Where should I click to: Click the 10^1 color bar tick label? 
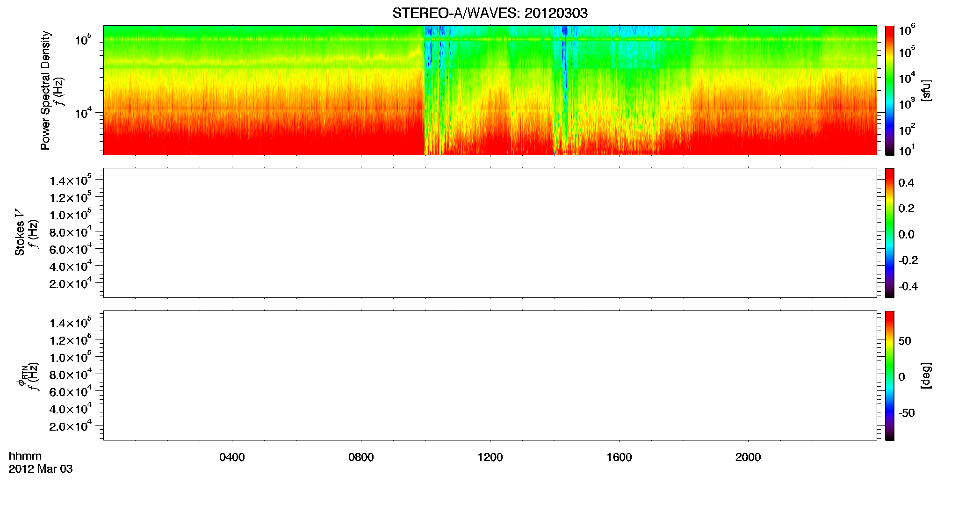(907, 151)
